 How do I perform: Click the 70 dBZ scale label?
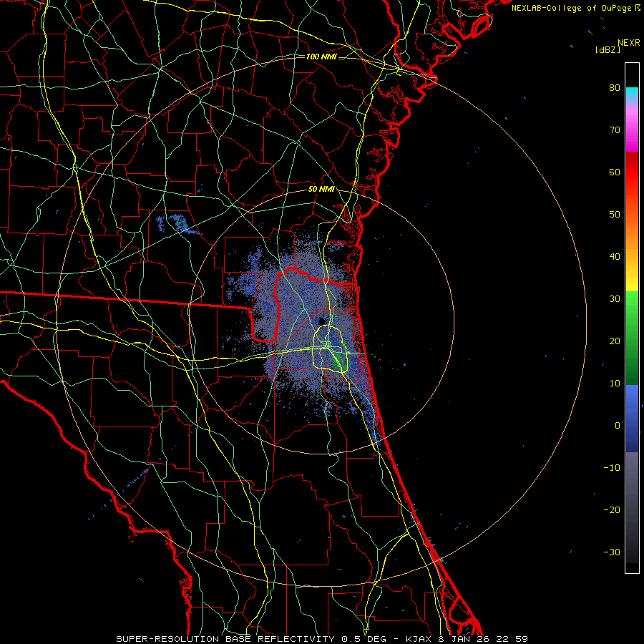pos(615,130)
